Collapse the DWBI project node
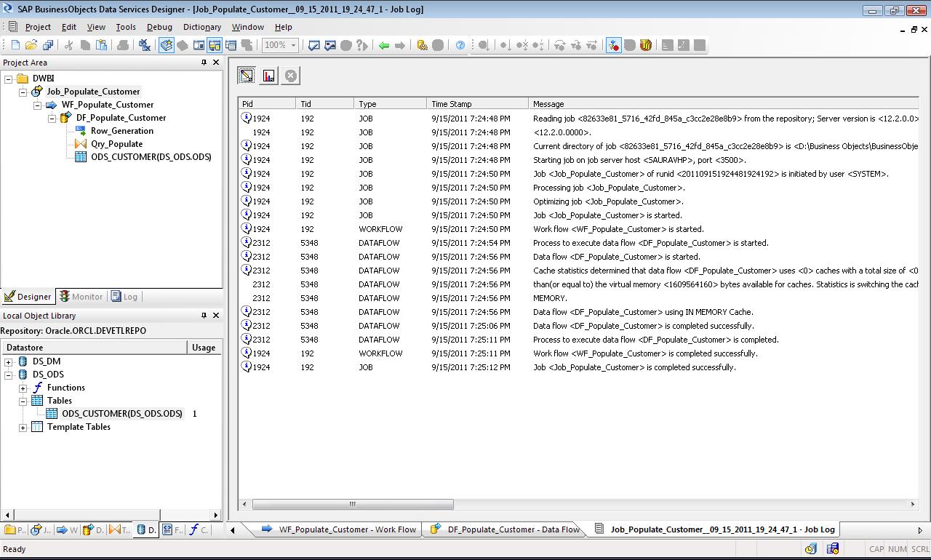 tap(8, 79)
